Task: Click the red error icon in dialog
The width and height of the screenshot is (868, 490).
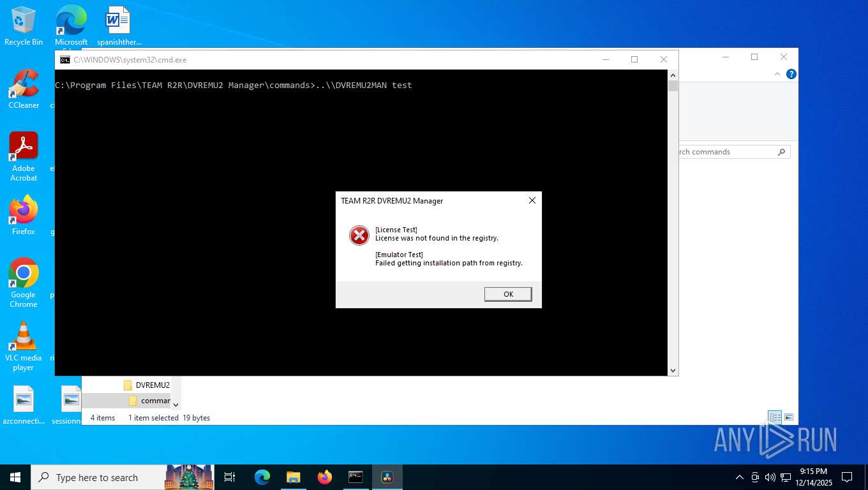Action: 359,235
